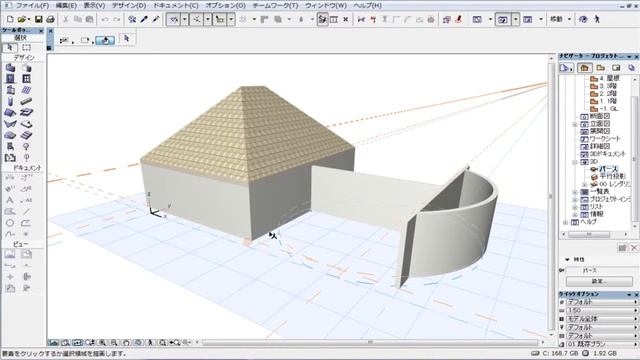Click the Undo arrow icon

click(105, 19)
